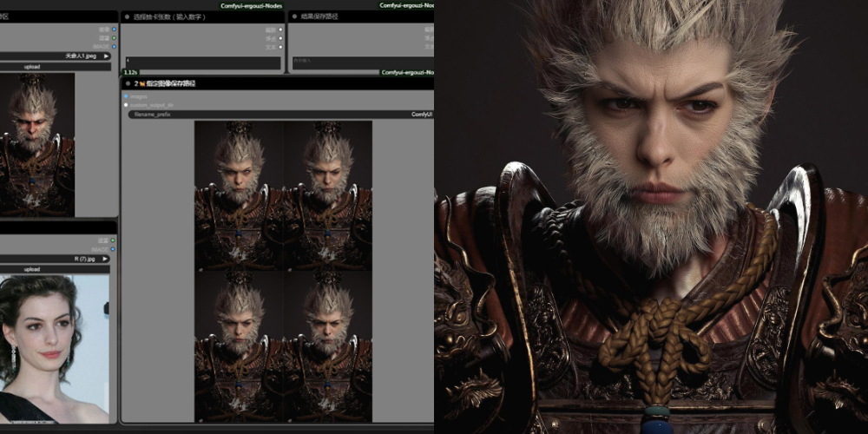Collapse the 选择抽卡张数 node via its title dot

(x=127, y=17)
